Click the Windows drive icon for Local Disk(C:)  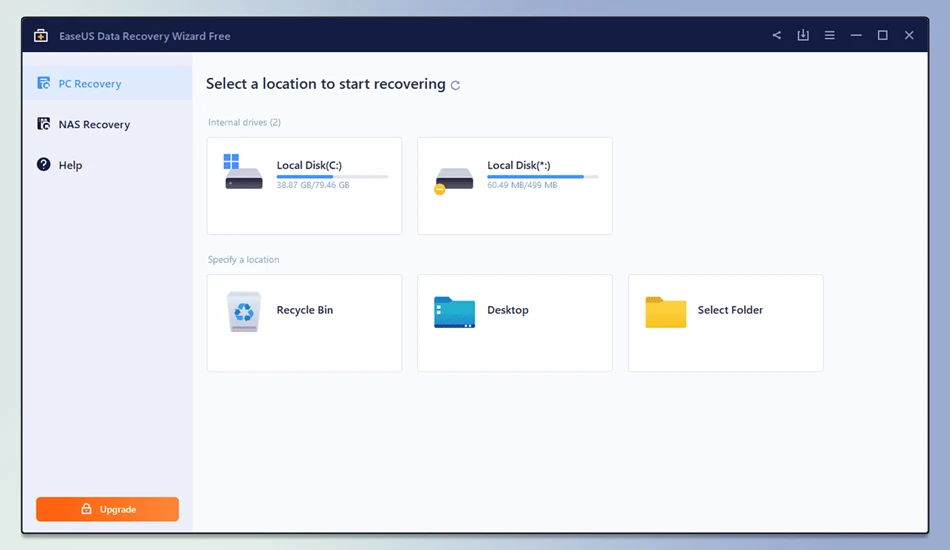coord(244,171)
